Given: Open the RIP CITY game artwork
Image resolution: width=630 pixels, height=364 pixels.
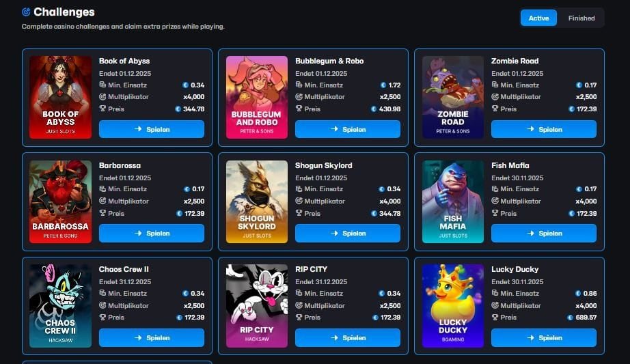Looking at the screenshot, I should coord(257,306).
